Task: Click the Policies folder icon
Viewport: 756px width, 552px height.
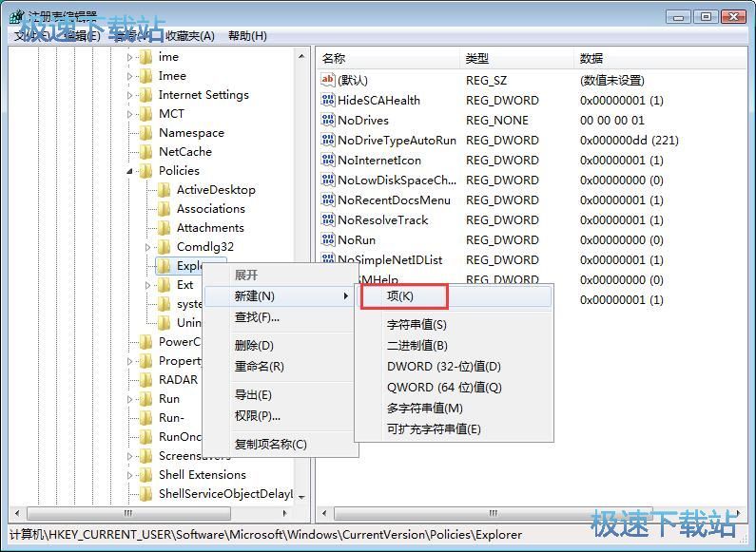Action: click(x=146, y=170)
